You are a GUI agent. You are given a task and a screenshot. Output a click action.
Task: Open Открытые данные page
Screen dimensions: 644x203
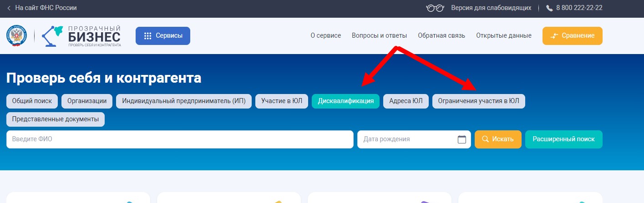(504, 35)
